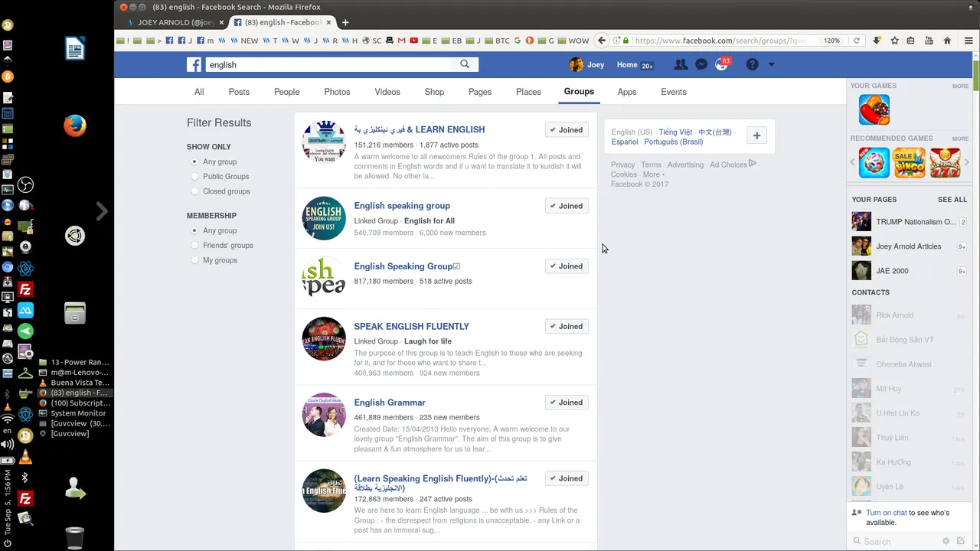980x551 pixels.
Task: Switch to the Pages search tab
Action: 480,92
